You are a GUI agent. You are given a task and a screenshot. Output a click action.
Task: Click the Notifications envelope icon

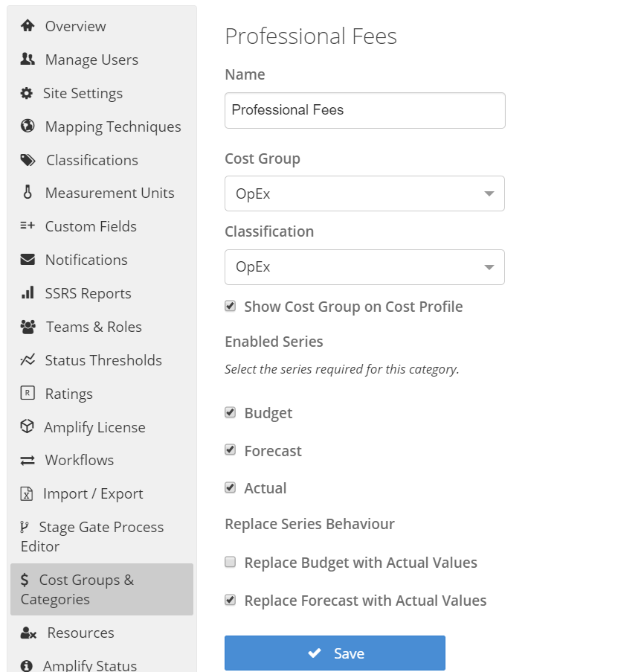[28, 260]
